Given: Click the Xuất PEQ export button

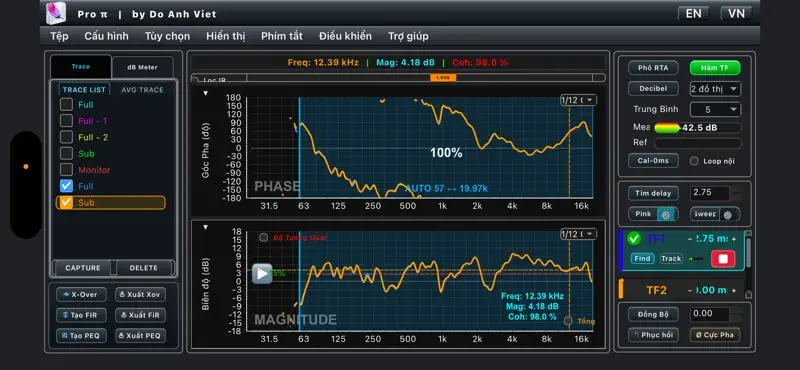Looking at the screenshot, I should click(140, 336).
